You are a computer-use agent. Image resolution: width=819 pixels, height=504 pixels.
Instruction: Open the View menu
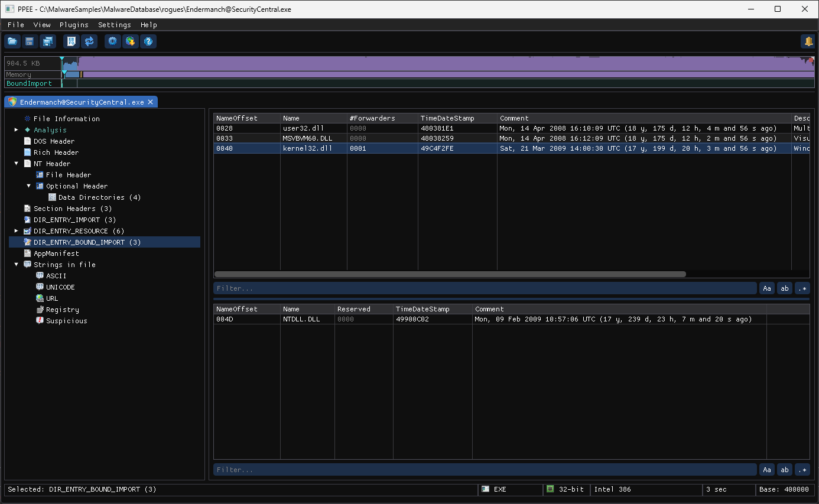coord(42,25)
